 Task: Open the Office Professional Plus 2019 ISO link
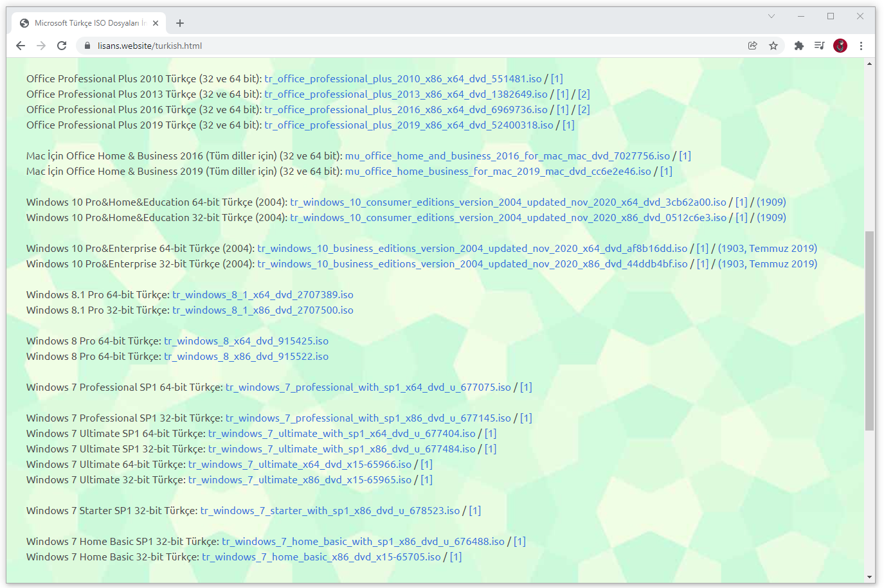[x=408, y=125]
